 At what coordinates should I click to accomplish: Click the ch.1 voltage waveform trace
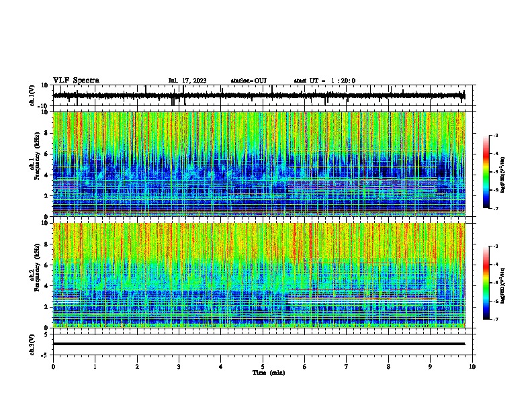point(259,95)
